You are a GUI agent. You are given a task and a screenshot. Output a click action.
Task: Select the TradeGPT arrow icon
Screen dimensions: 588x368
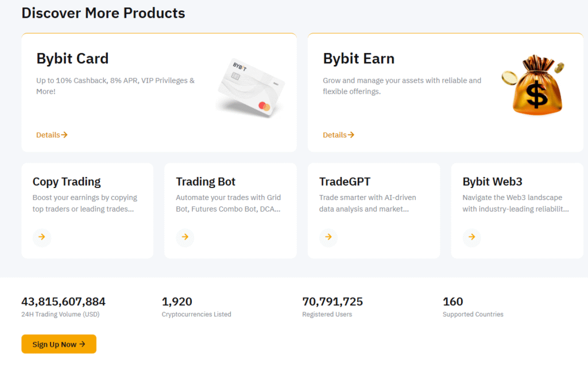(x=328, y=237)
